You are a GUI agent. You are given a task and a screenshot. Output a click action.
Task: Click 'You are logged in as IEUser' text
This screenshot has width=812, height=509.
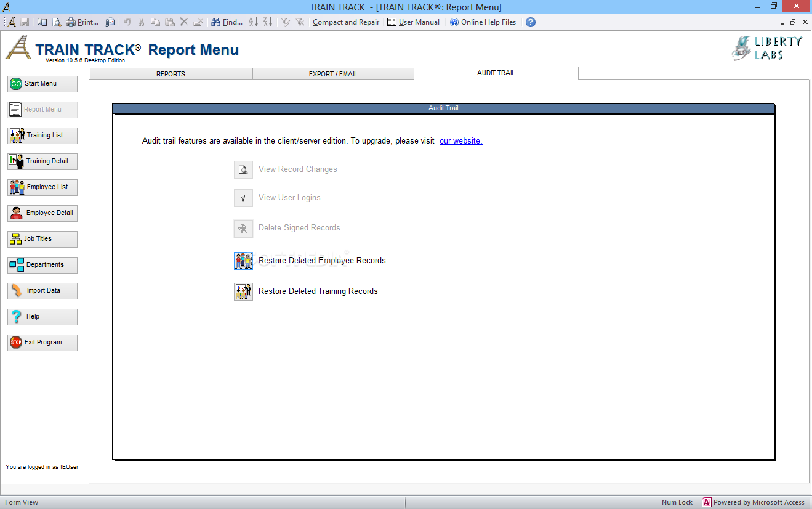(42, 467)
